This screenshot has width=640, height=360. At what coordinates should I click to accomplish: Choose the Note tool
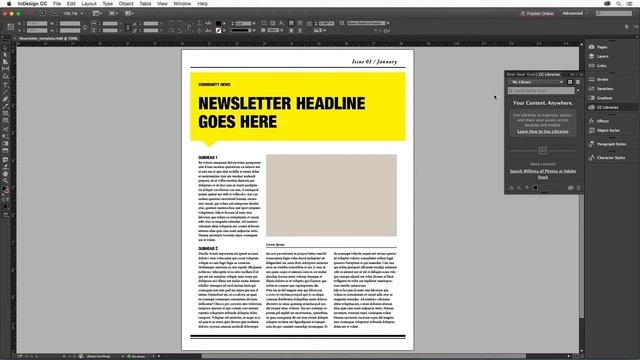pyautogui.click(x=5, y=159)
